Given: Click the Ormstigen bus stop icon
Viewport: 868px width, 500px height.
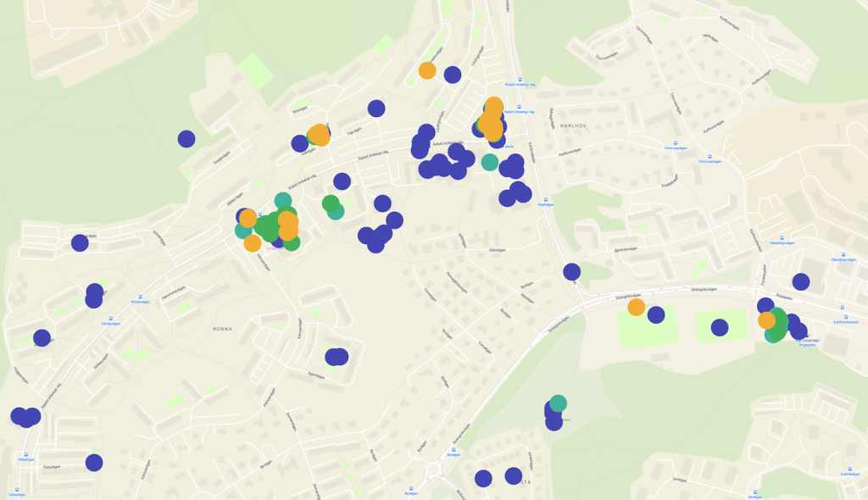Looking at the screenshot, I should point(754,492).
